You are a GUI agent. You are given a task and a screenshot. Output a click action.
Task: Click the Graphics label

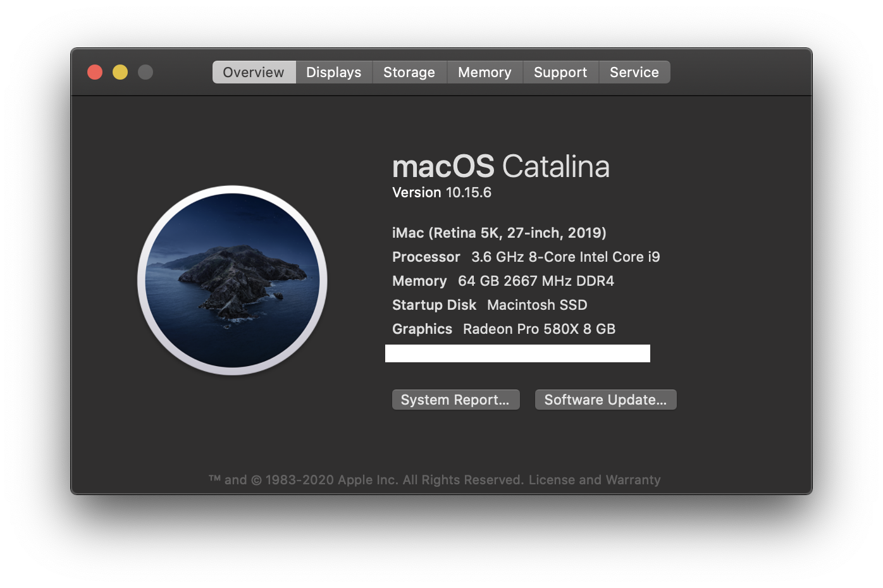(422, 329)
